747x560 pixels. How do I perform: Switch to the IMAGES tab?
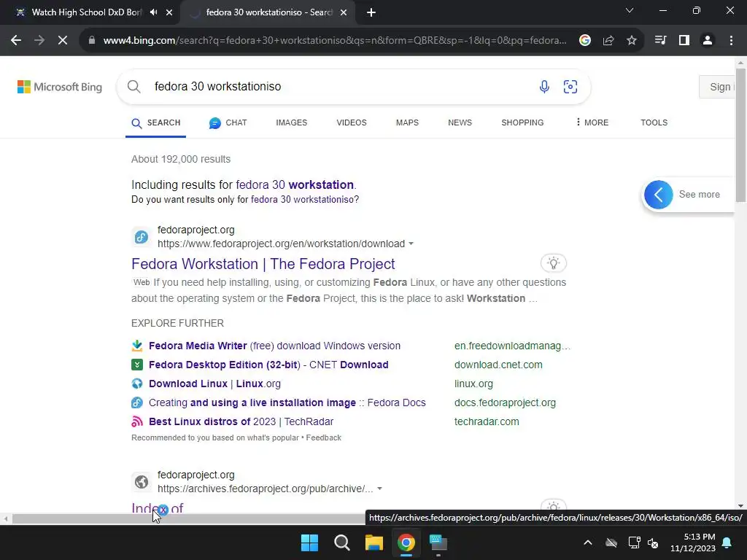point(292,122)
